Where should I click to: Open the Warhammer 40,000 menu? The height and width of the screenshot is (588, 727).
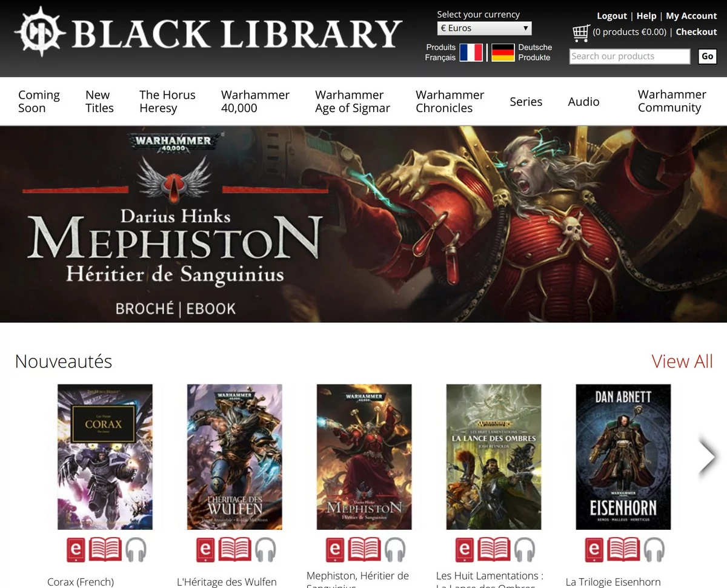coord(255,102)
